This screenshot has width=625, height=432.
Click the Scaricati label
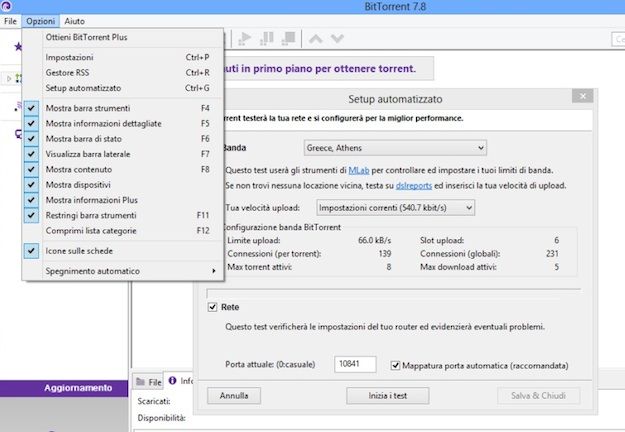pos(154,401)
